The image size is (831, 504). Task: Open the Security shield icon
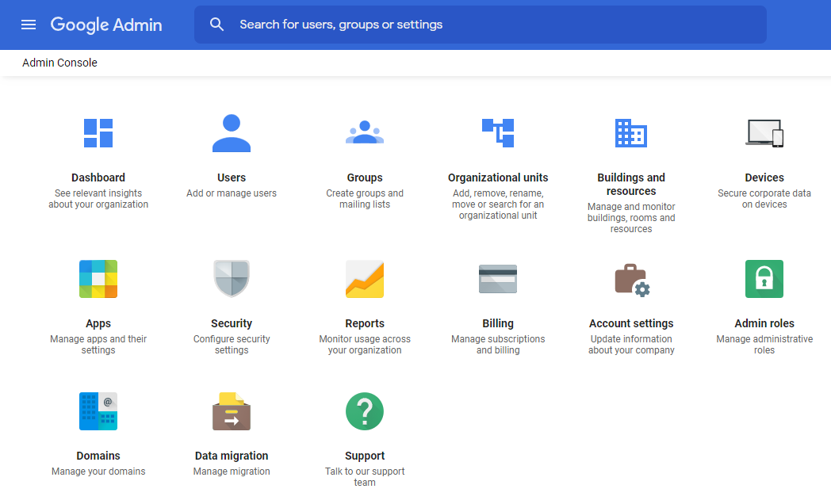(x=232, y=279)
